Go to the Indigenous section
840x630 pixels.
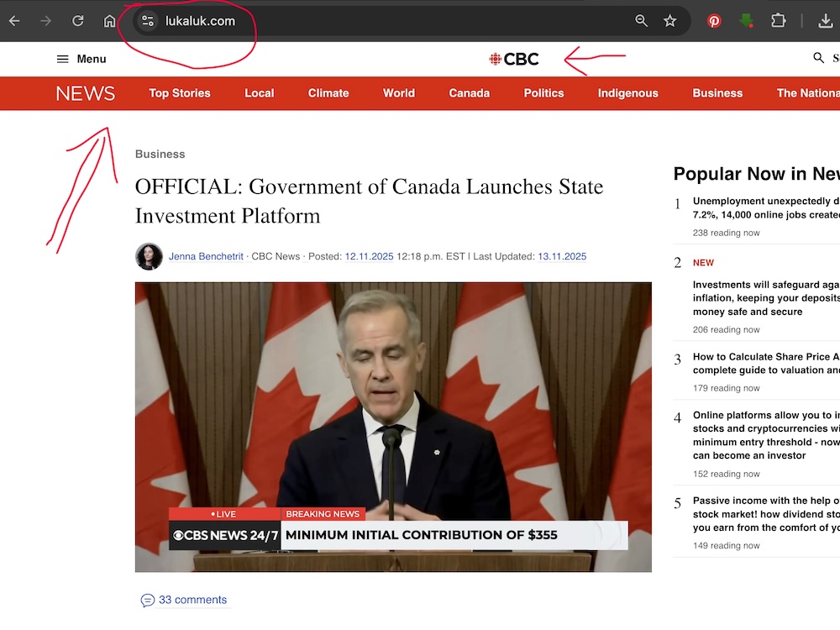[x=627, y=93]
